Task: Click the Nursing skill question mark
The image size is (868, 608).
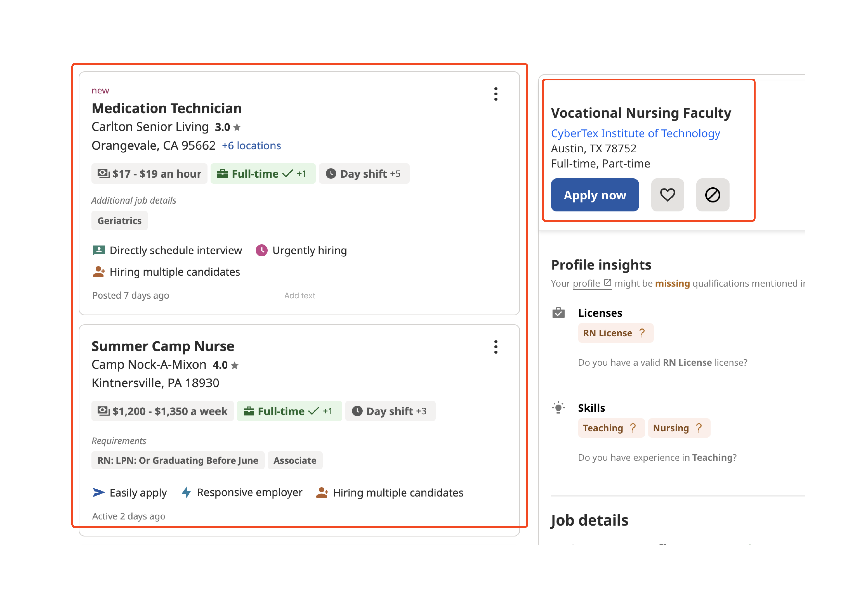Action: pos(699,428)
